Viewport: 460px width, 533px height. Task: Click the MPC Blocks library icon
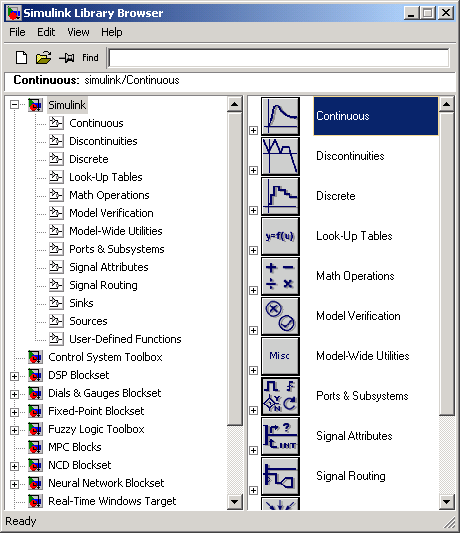tap(35, 447)
